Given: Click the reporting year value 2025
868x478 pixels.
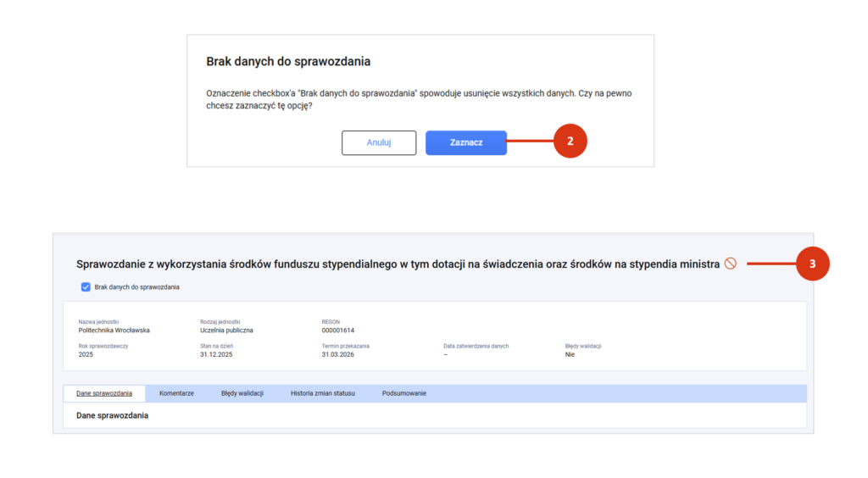Looking at the screenshot, I should point(86,355).
